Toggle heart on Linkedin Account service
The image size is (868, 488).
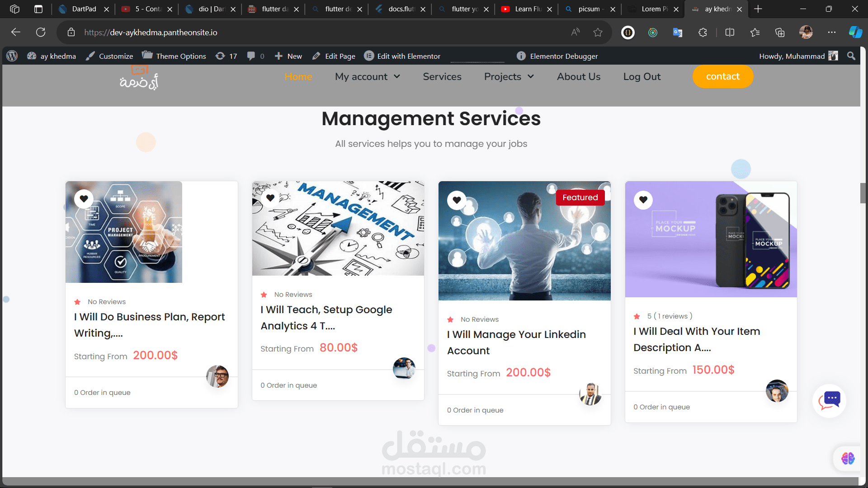(x=457, y=200)
